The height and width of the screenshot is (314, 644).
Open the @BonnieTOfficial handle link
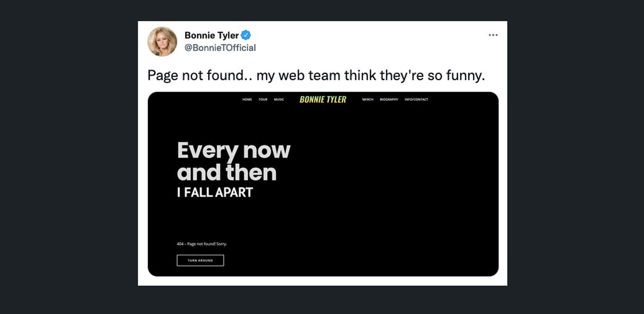[220, 48]
